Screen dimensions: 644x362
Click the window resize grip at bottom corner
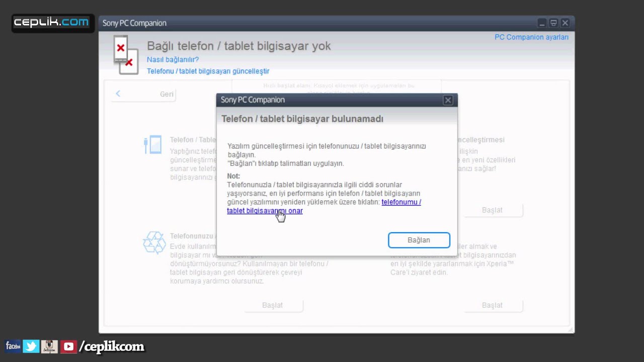(570, 329)
